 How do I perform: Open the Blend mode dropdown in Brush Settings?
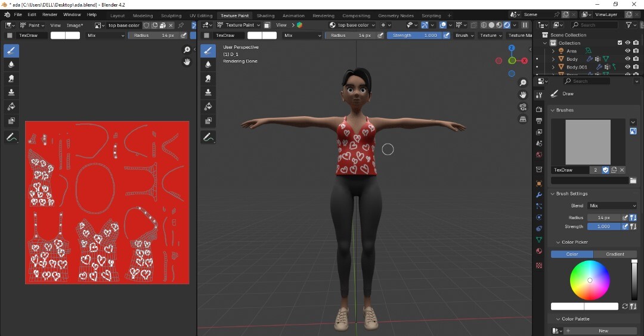pos(612,206)
